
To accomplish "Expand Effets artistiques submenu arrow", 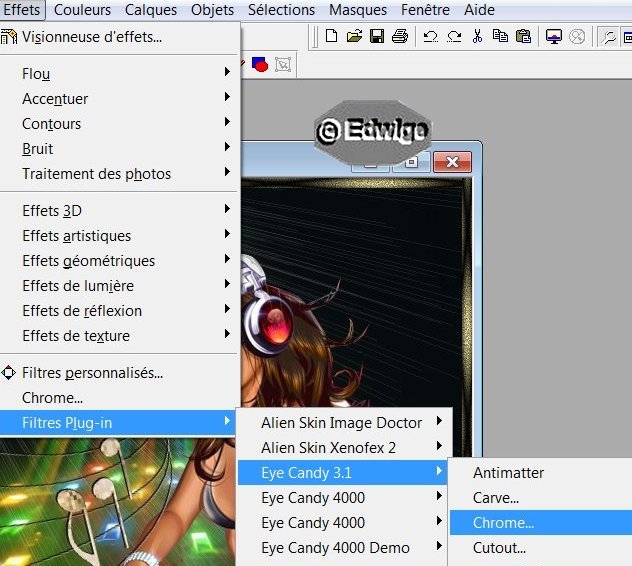I will point(227,234).
